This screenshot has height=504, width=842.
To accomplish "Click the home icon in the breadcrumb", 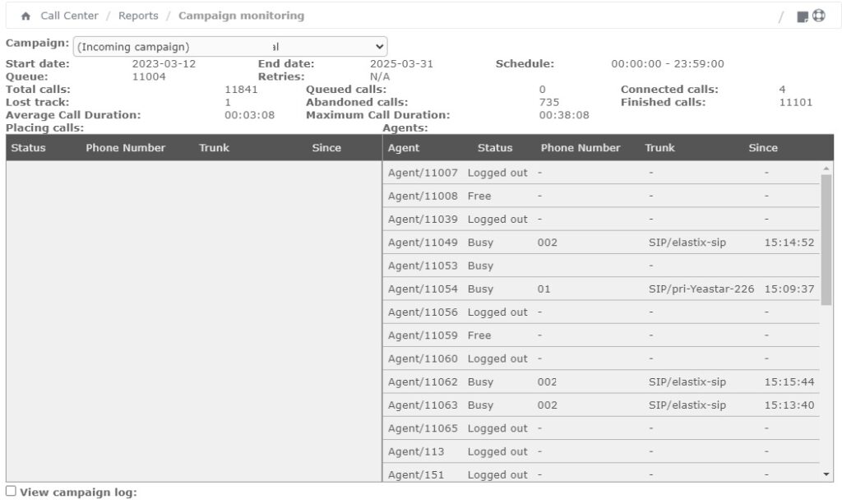I will pos(26,16).
